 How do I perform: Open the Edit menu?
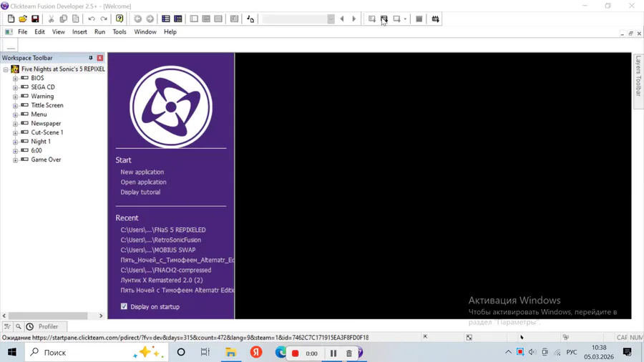click(x=39, y=31)
